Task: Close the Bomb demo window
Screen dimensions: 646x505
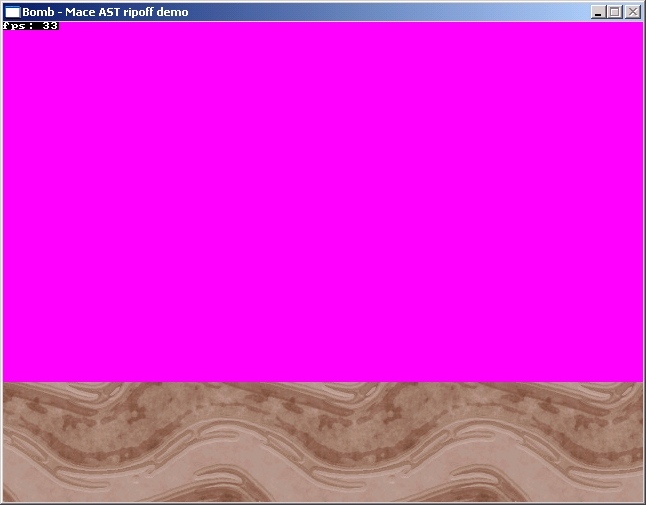Action: [x=633, y=12]
